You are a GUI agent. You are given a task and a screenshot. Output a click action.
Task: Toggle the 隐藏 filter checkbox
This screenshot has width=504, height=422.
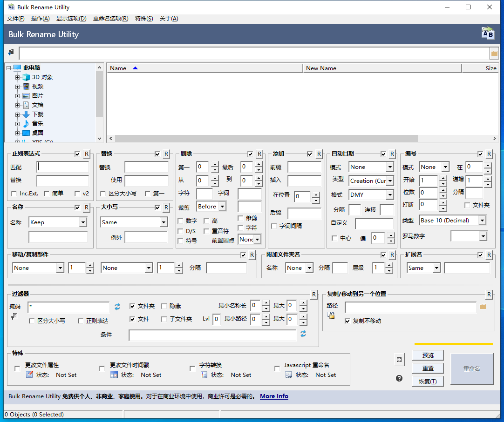tap(164, 306)
